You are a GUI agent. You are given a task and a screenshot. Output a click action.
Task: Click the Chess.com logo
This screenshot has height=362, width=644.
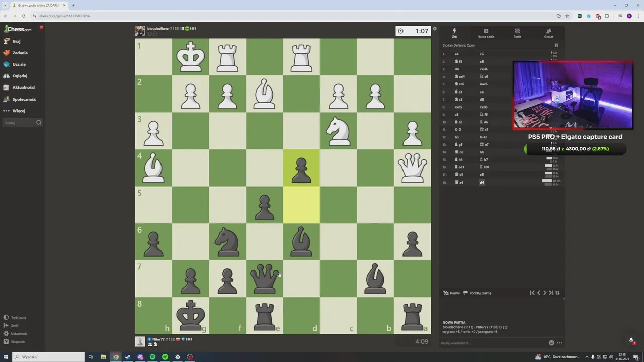[x=18, y=29]
